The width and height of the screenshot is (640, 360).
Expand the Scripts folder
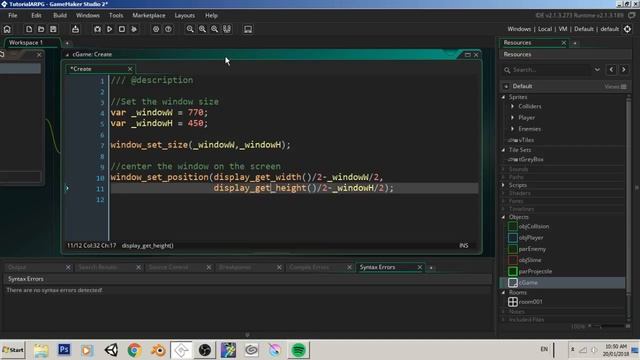click(503, 185)
